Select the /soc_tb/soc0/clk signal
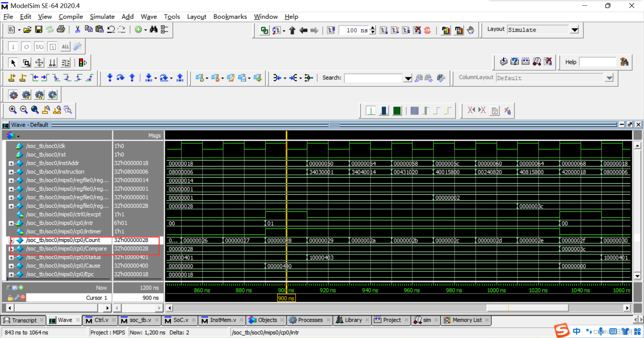Screen dimensions: 644x338 (x=46, y=146)
